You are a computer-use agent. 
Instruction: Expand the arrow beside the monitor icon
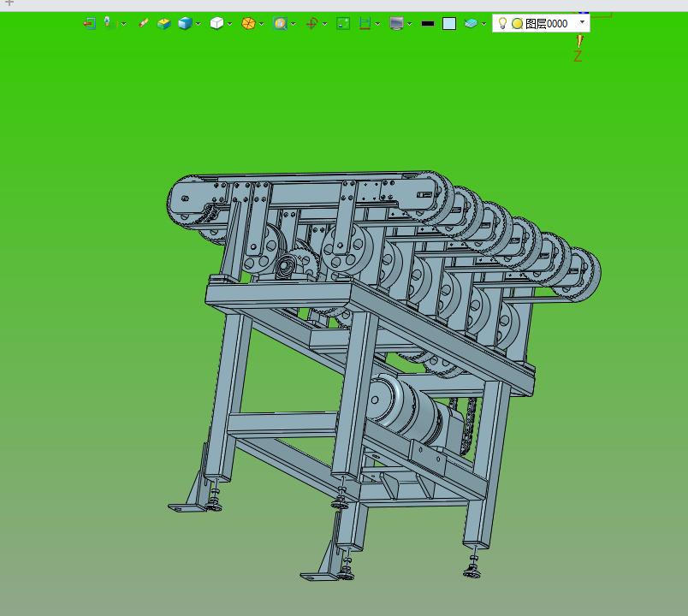pos(409,24)
